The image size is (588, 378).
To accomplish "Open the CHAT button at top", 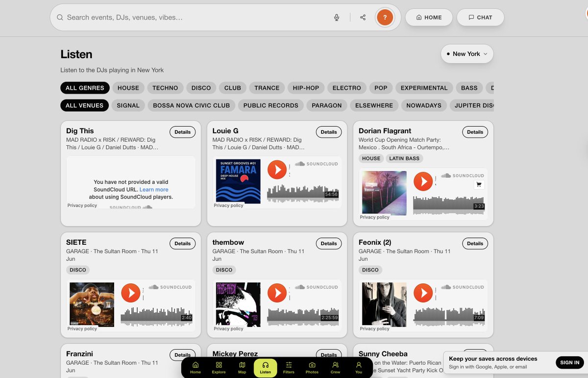I will tap(480, 17).
